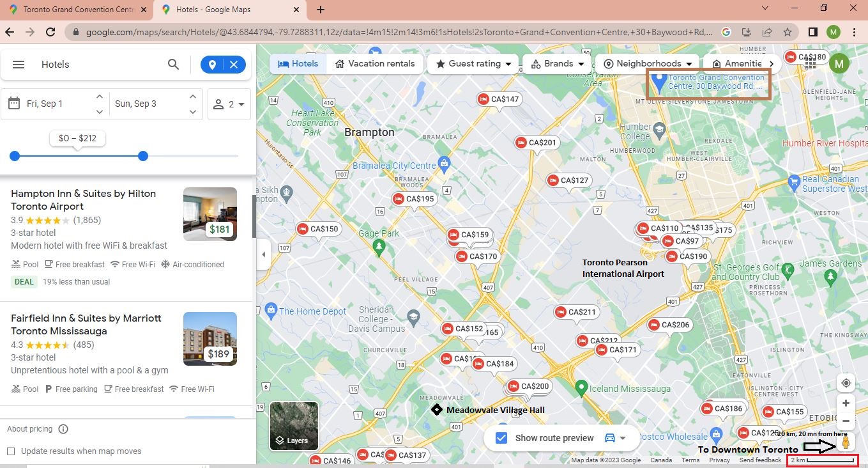The image size is (868, 468).
Task: Enable Update results when map moves
Action: coord(11,451)
